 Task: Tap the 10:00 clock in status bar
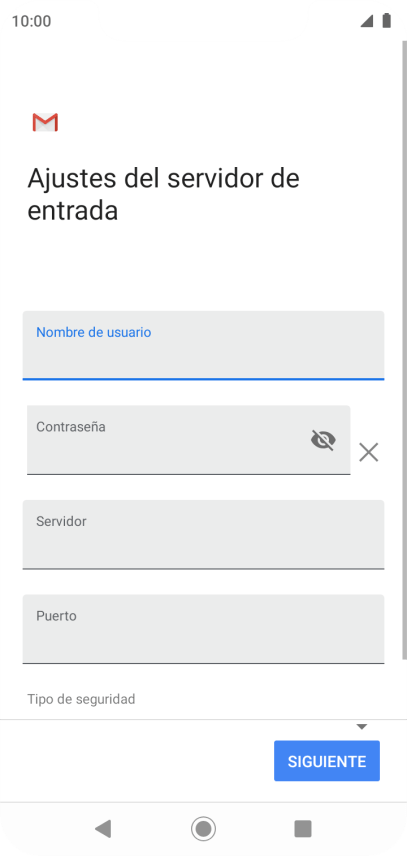coord(31,21)
